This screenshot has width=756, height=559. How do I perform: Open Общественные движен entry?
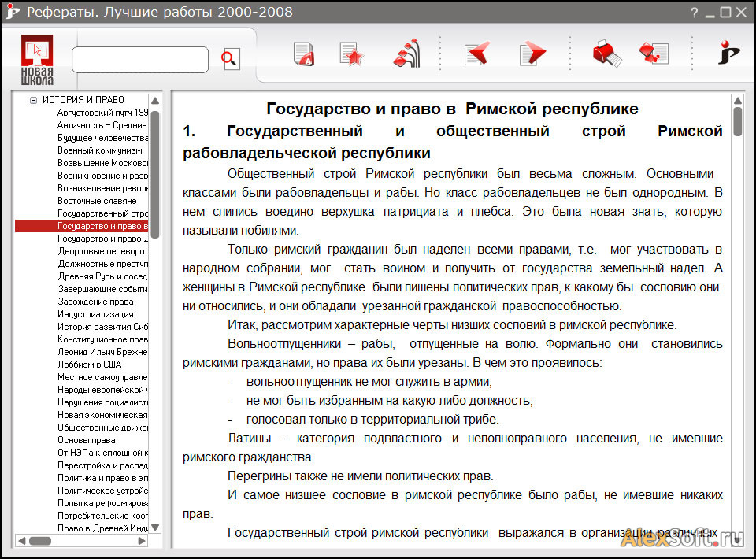click(102, 428)
